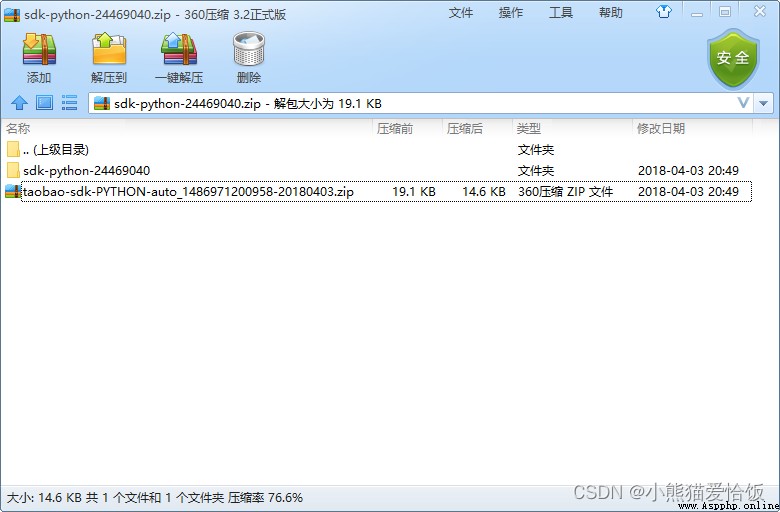Click the 删除 (Delete) trash icon
780x512 pixels.
coord(249,49)
